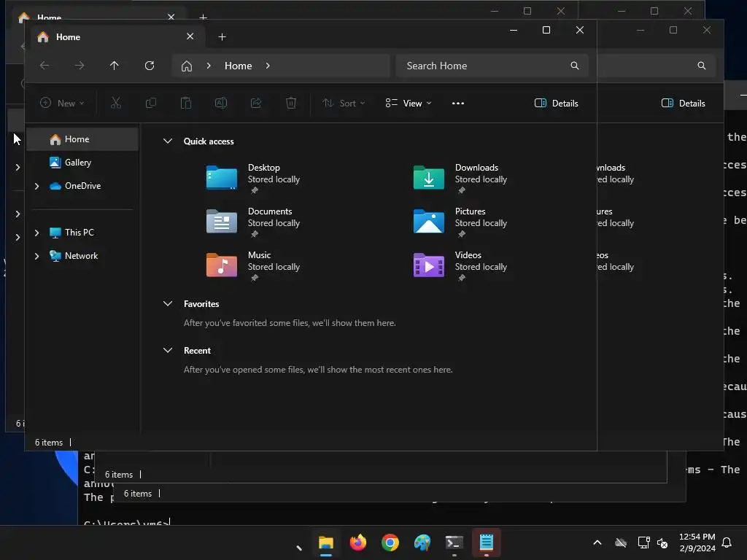Click the Rename toolbar icon
The width and height of the screenshot is (747, 560).
pyautogui.click(x=221, y=103)
